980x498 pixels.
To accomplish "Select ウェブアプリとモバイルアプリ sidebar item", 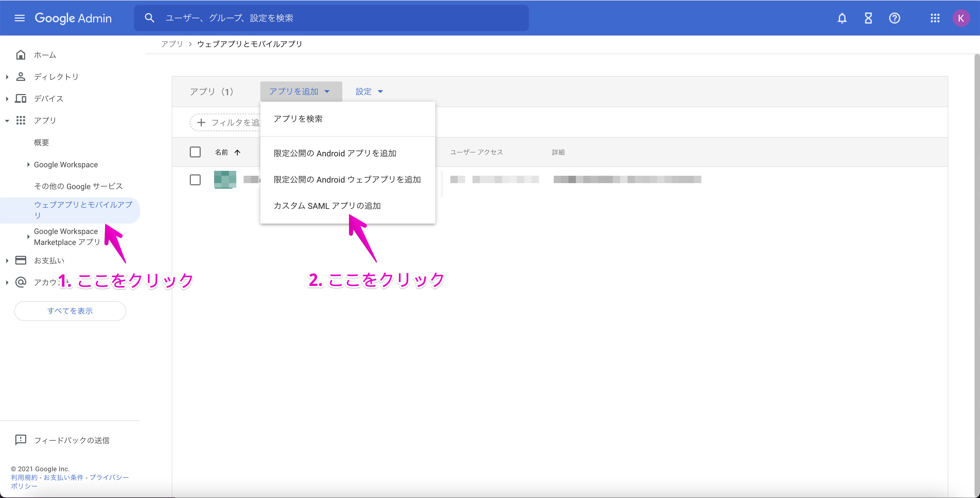I will (70, 210).
